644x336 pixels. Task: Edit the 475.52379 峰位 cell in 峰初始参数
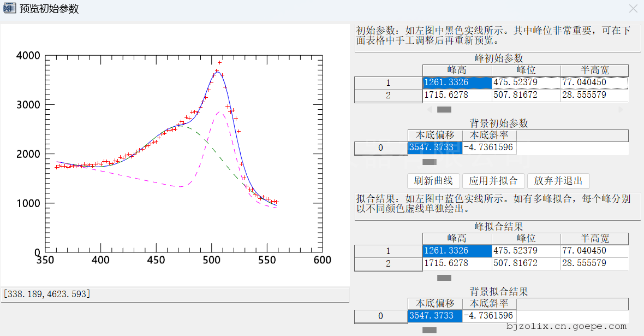[526, 82]
